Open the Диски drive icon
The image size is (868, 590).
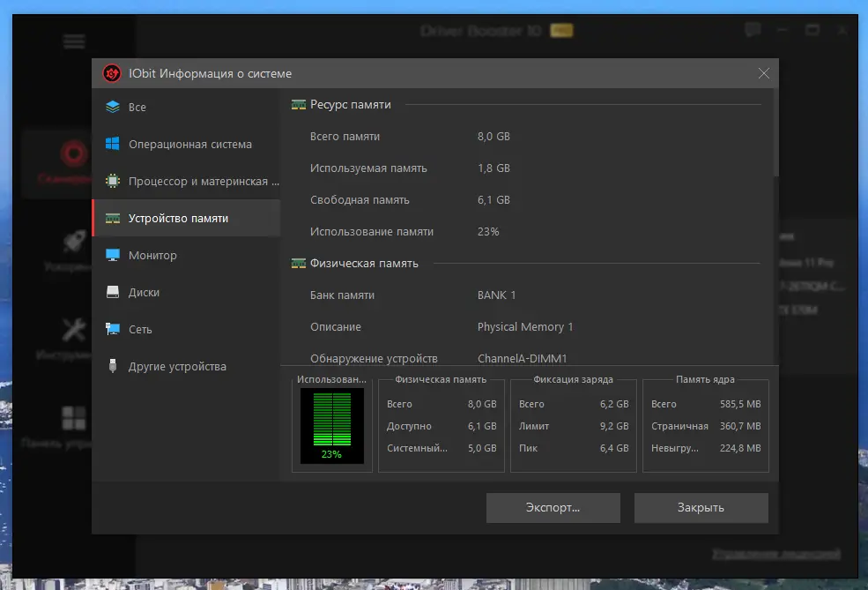coord(113,292)
